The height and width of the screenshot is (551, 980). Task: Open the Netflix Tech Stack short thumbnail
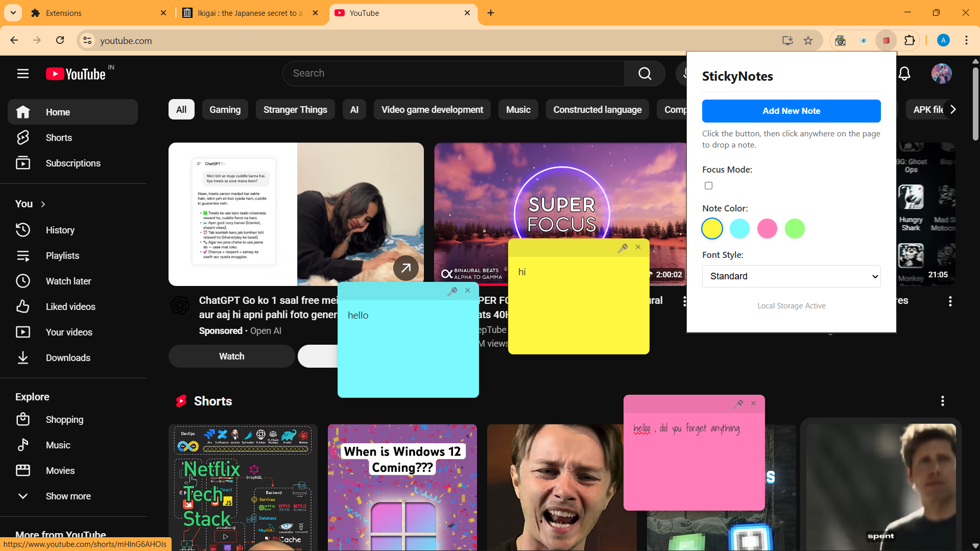[x=243, y=487]
